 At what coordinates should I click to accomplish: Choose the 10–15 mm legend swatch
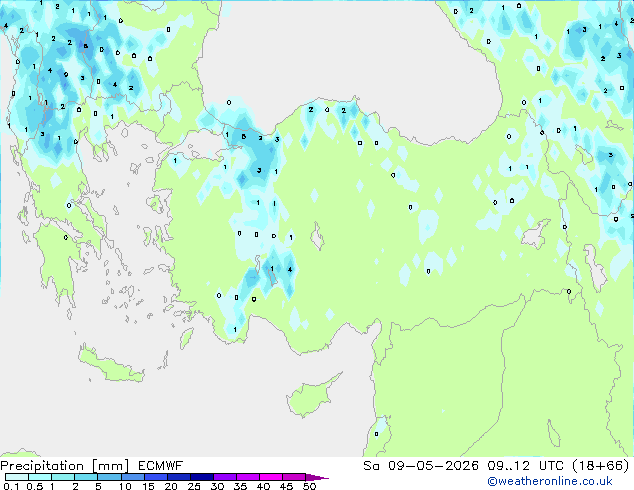coord(132,477)
